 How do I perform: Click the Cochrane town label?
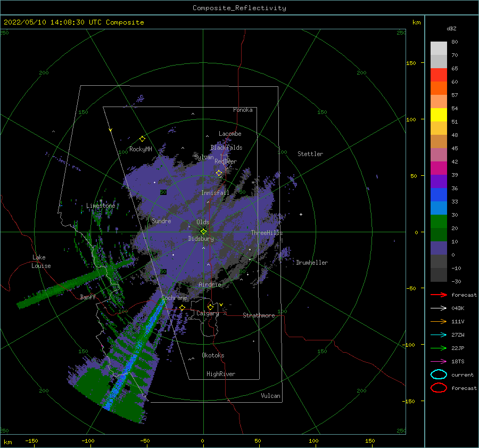(174, 298)
